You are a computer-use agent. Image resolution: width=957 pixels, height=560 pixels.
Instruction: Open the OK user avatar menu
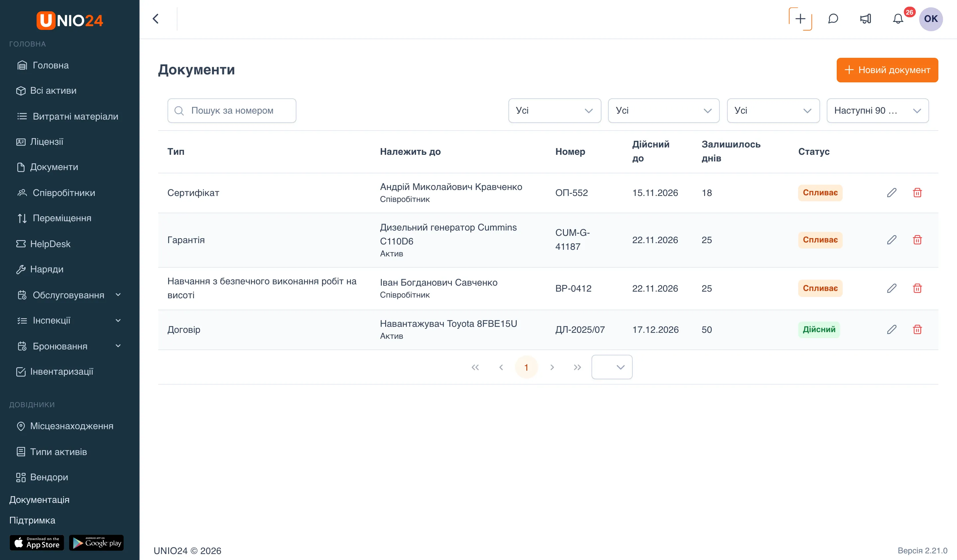point(930,19)
